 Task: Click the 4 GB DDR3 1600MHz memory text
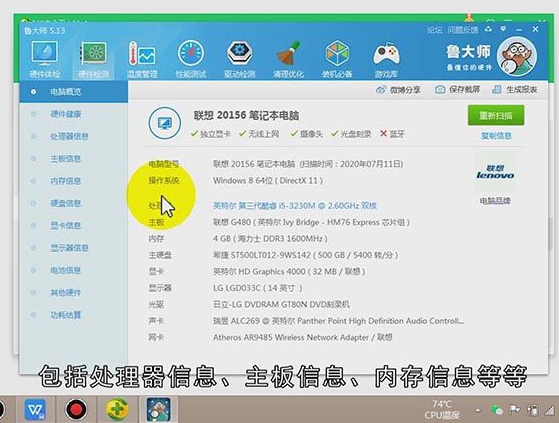(x=270, y=238)
